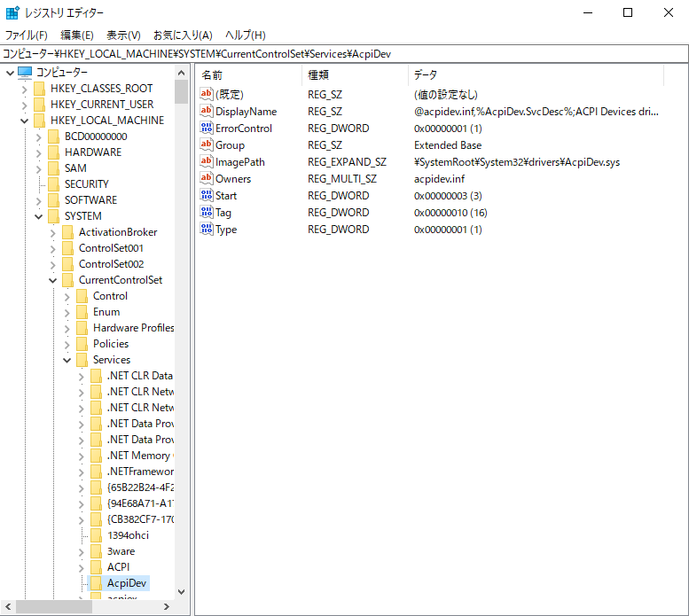Expand the SOFTWARE key
This screenshot has height=616, width=689.
(x=39, y=200)
